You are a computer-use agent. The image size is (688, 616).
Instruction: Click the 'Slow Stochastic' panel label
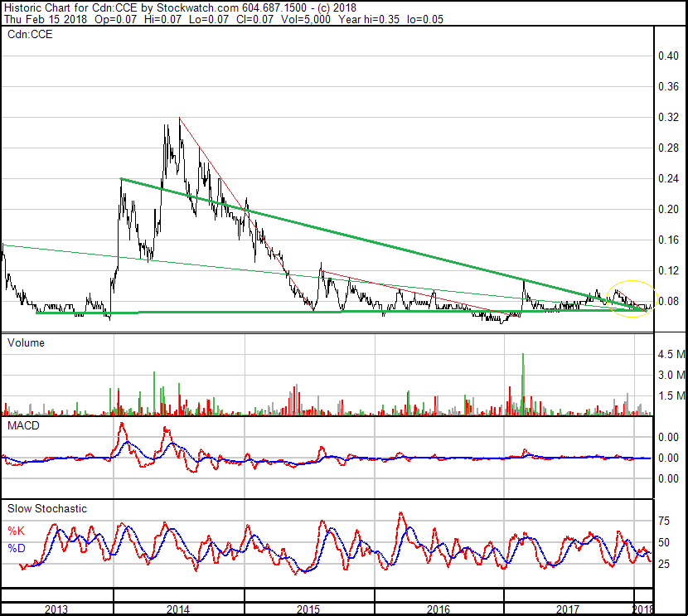point(47,508)
